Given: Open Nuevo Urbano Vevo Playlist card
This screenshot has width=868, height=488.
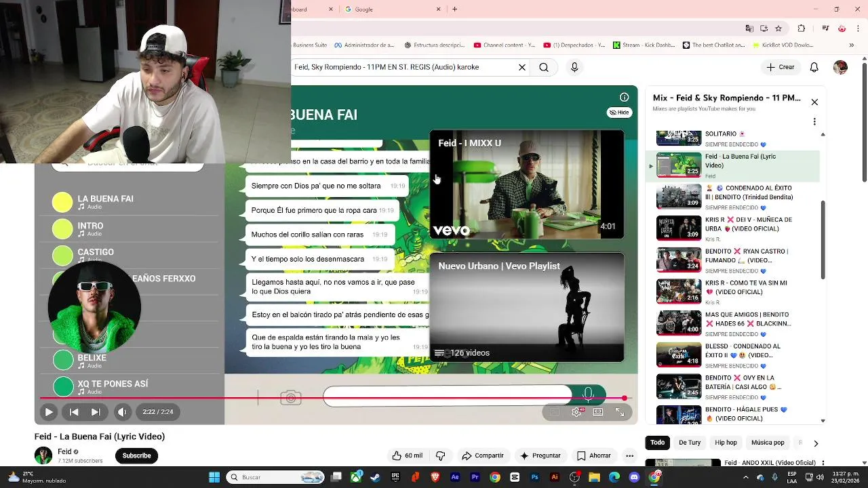Looking at the screenshot, I should pos(526,307).
